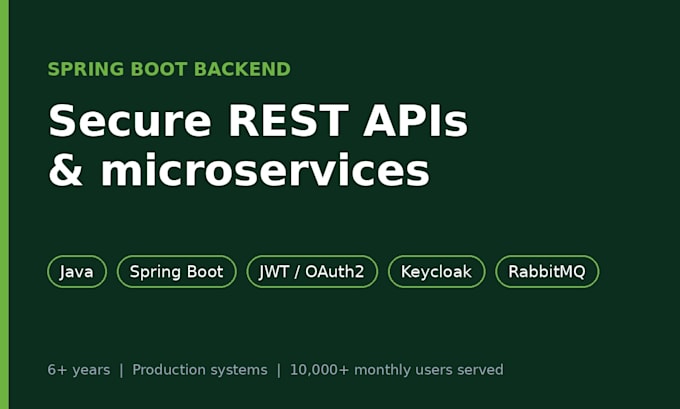Click the JWT / OAuth2 tag pill
This screenshot has height=409, width=680.
(312, 272)
